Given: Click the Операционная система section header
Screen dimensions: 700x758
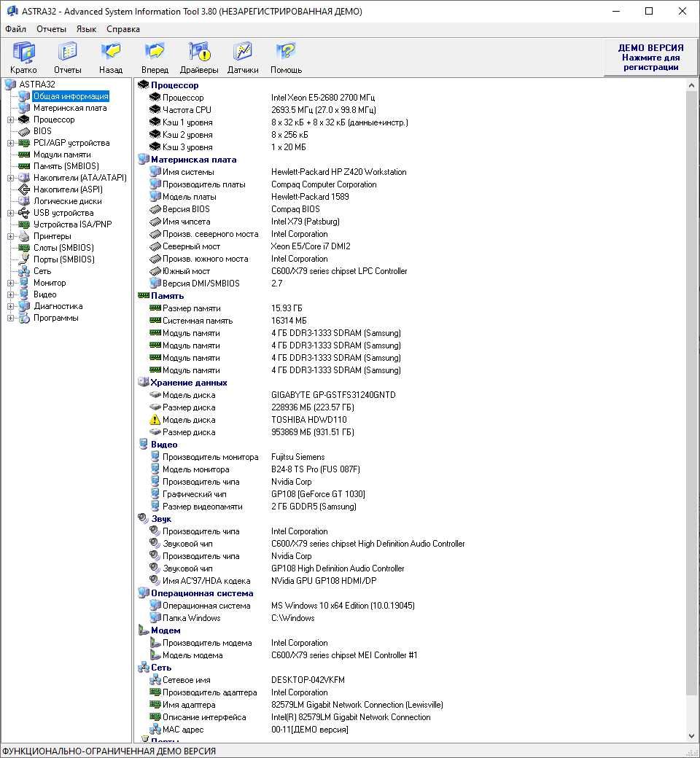Looking at the screenshot, I should tap(202, 593).
